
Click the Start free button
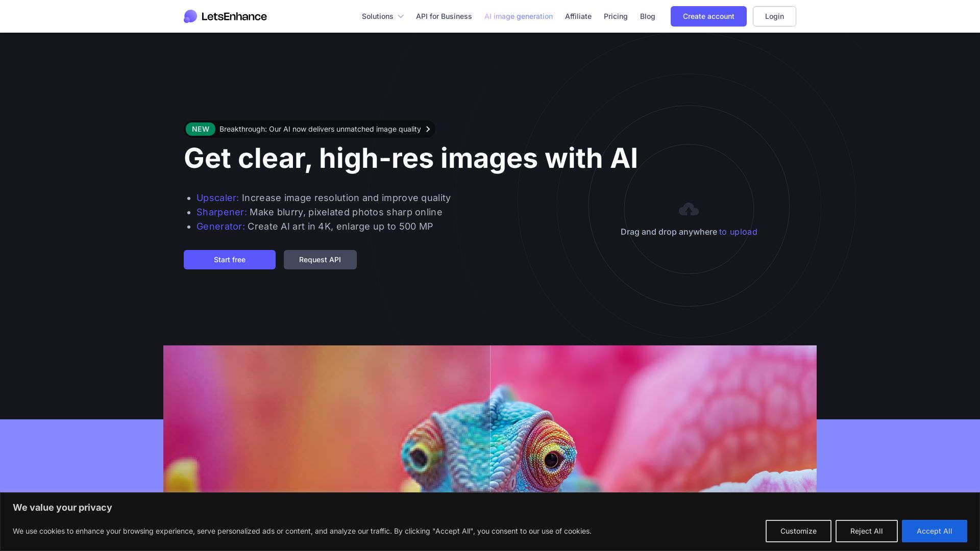(x=230, y=260)
